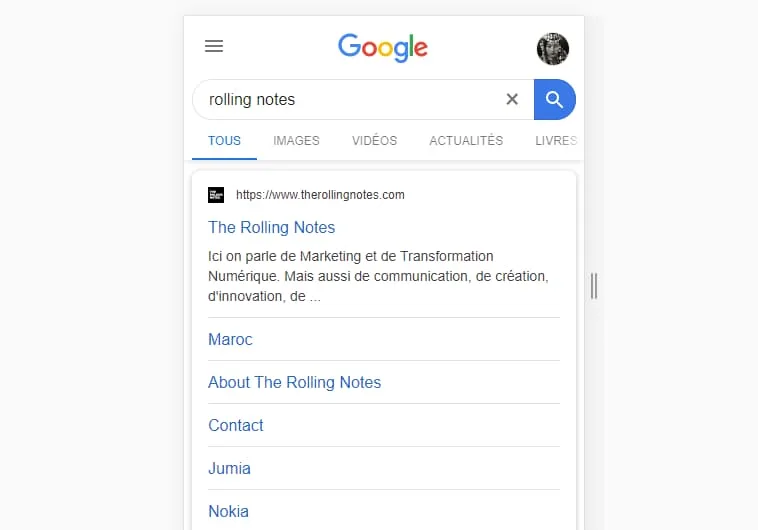The height and width of the screenshot is (530, 758).
Task: Click the https://www.therollingnotes.com URL
Action: point(320,195)
